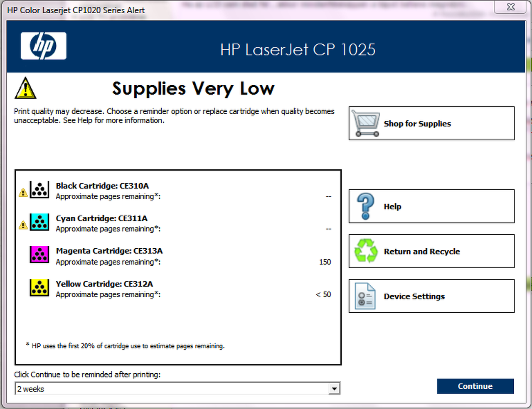Click the warning icon next to Cyan Cartridge
This screenshot has height=409, width=532.
23,225
